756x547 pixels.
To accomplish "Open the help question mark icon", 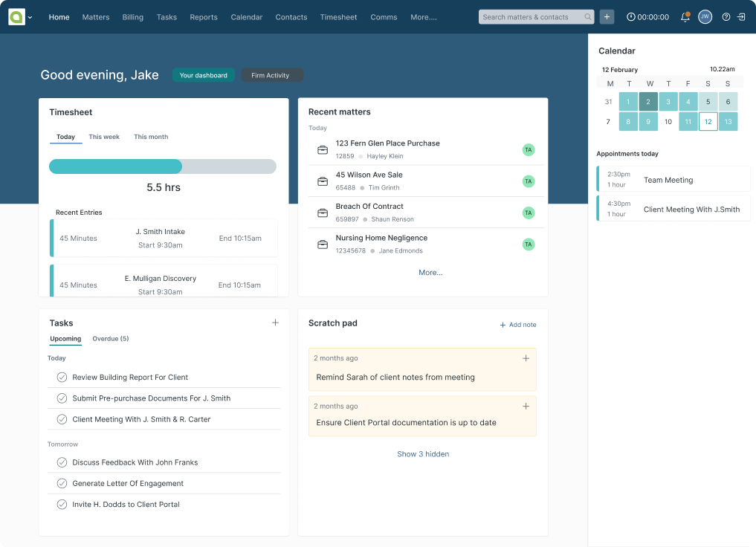I will tap(726, 17).
